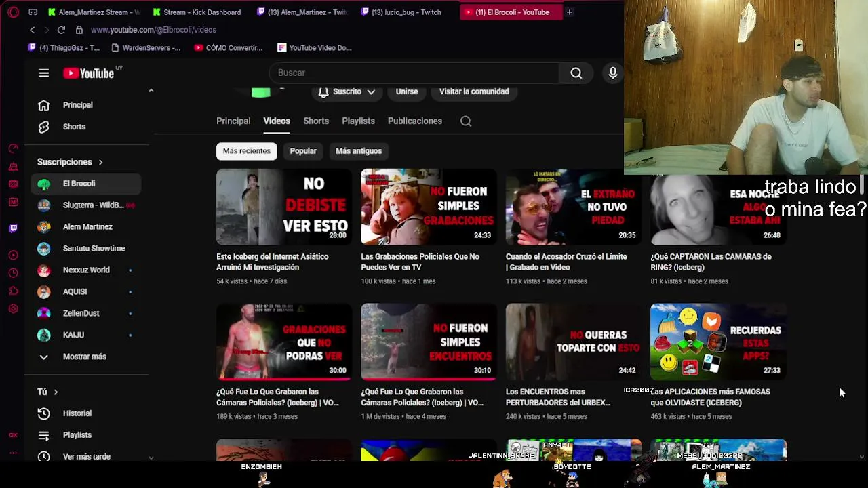Open the three-dots sidebar setup menu
This screenshot has width=868, height=488.
[13, 453]
